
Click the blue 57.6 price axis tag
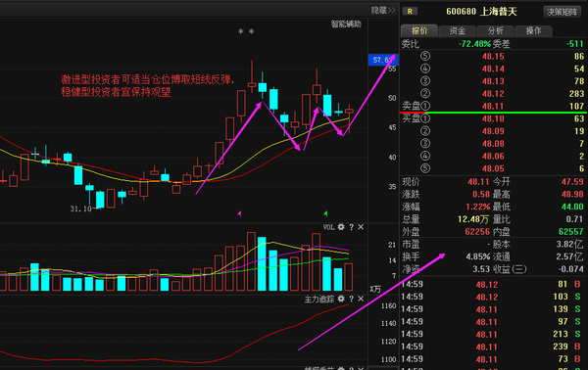(382, 60)
